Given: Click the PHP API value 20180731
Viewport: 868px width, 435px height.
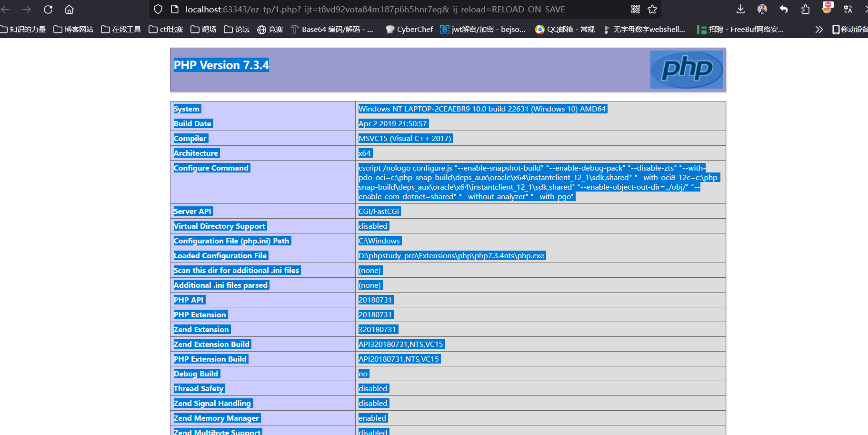Looking at the screenshot, I should [x=375, y=300].
